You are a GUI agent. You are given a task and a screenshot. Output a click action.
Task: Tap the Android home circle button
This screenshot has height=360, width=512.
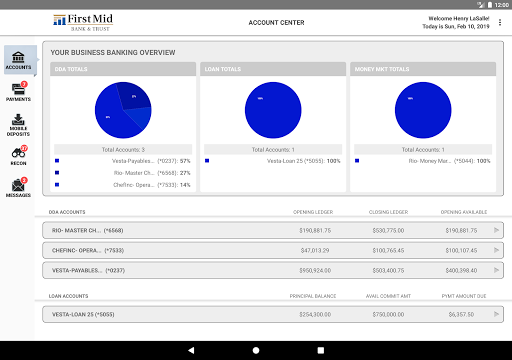[256, 350]
